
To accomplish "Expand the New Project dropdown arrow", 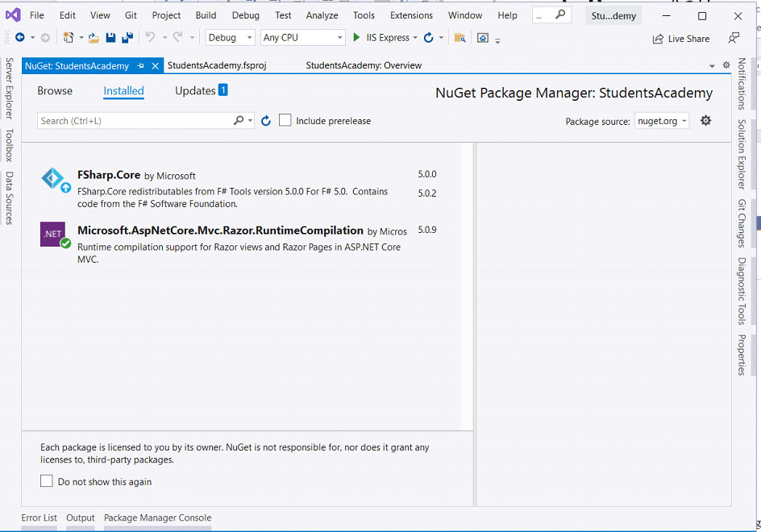I will (x=81, y=37).
